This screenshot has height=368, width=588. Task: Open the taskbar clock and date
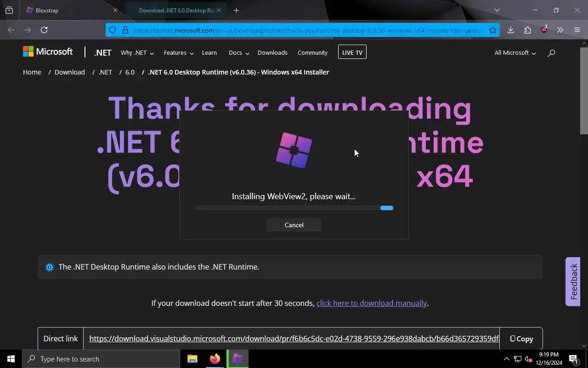pos(549,359)
